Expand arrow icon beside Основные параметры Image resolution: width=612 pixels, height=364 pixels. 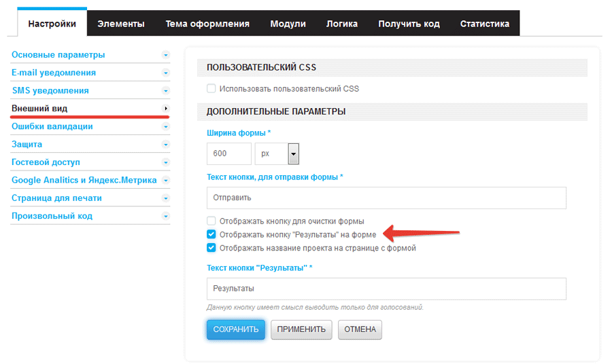pos(165,55)
